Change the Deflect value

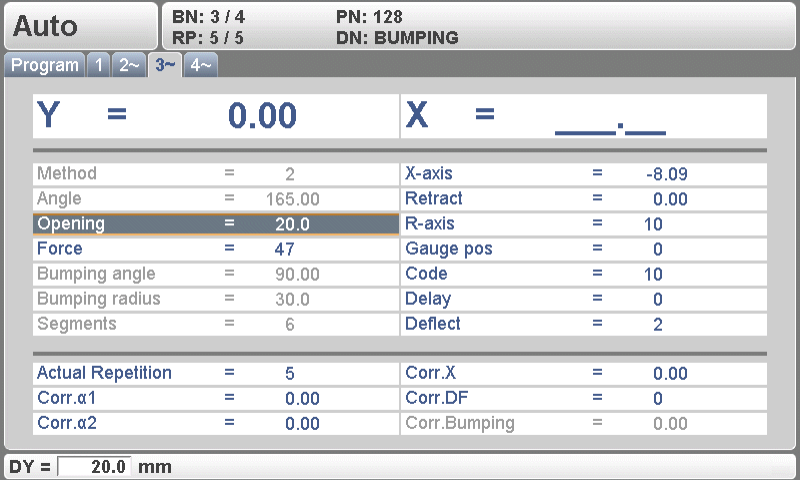(657, 324)
